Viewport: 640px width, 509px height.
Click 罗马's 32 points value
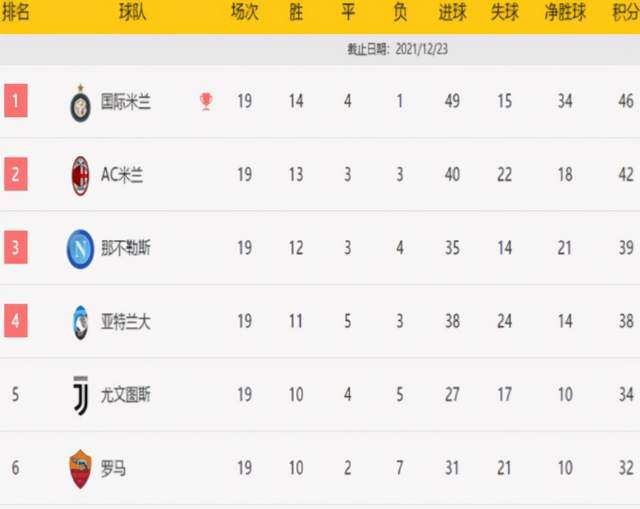(626, 468)
